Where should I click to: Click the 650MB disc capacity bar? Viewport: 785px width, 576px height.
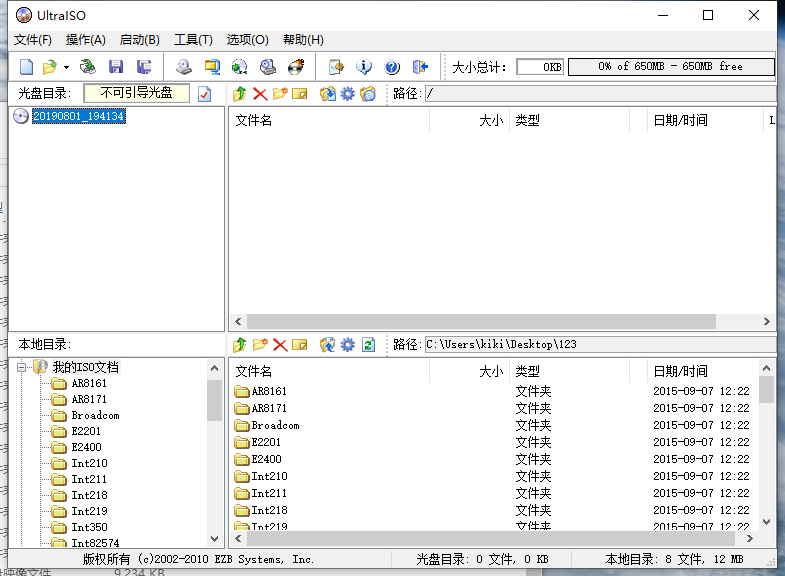[671, 67]
